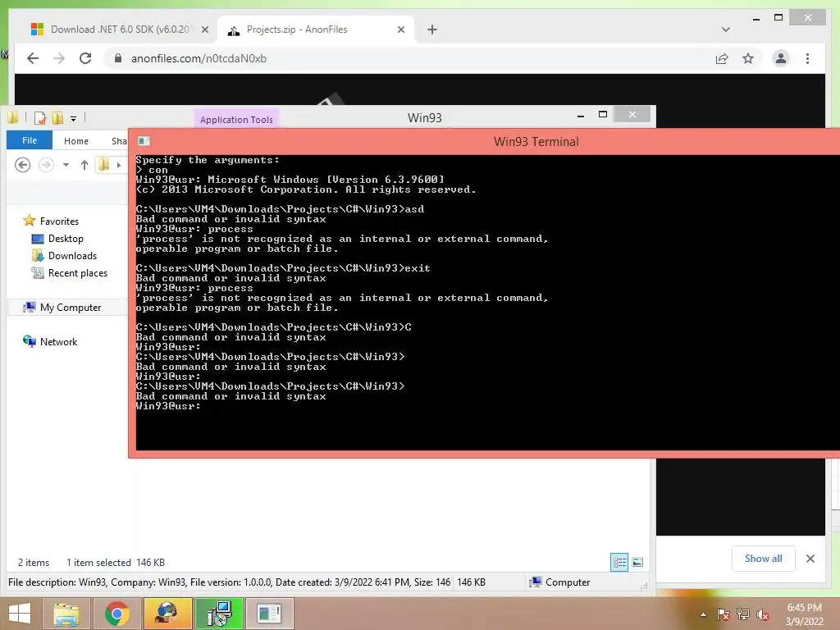Screen dimensions: 840x630
Task: Switch to Download .NET 6.0 SDK tab
Action: (120, 30)
